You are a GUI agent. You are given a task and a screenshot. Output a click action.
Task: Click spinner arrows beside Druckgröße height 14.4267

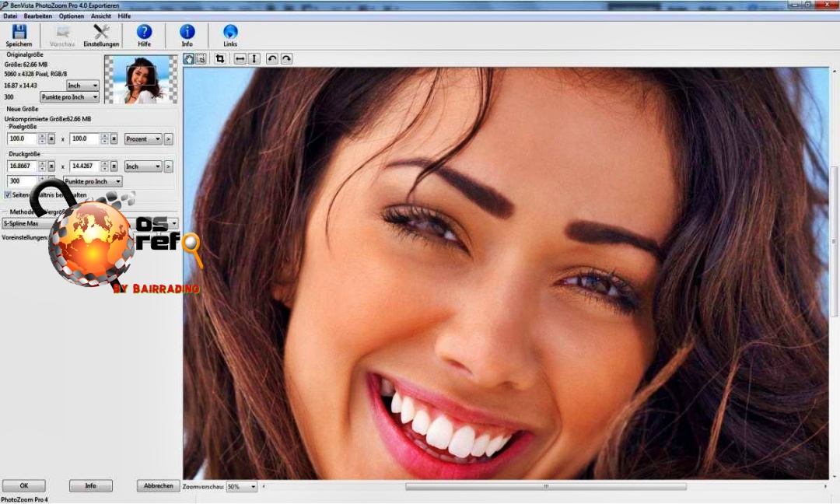pyautogui.click(x=104, y=166)
